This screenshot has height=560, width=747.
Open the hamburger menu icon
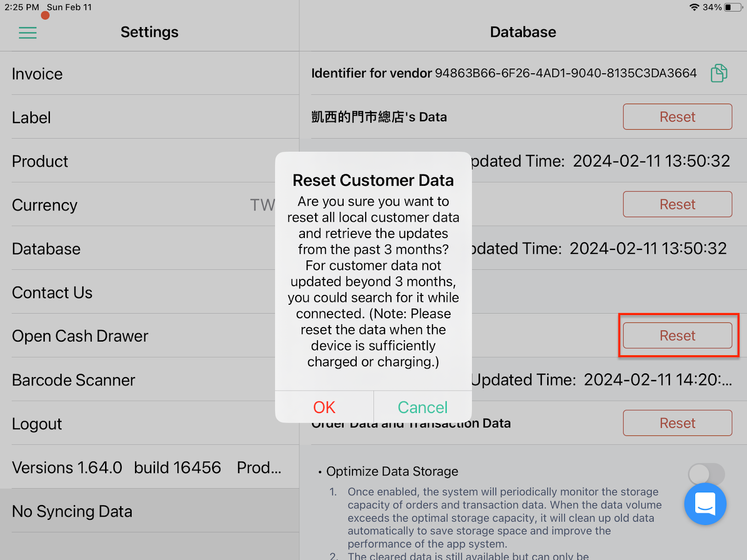(x=28, y=33)
